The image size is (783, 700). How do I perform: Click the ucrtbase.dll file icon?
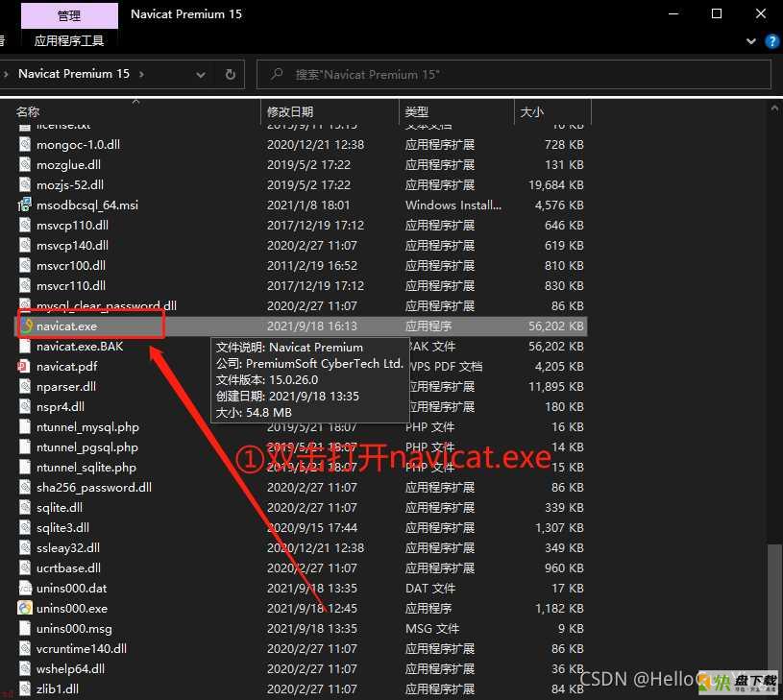[x=24, y=568]
